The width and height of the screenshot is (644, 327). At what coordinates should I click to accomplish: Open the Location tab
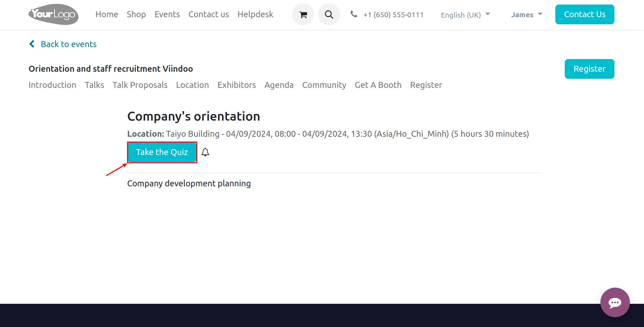[192, 85]
